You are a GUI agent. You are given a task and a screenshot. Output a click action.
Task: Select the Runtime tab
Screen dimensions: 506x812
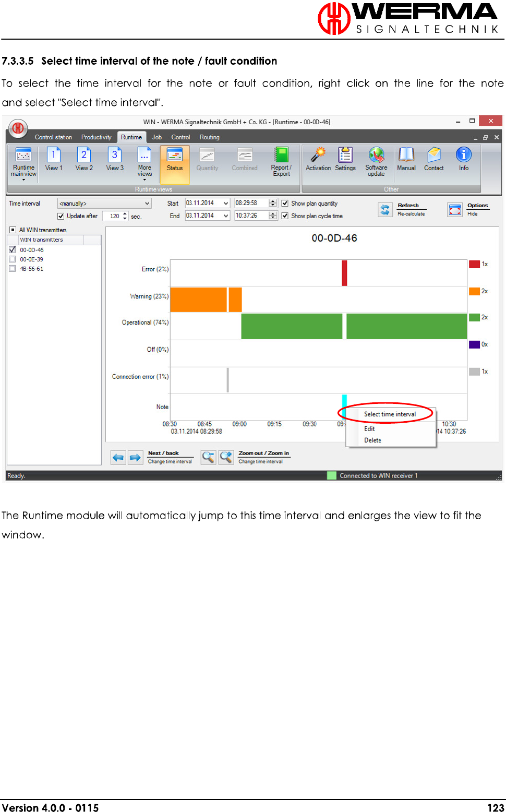pyautogui.click(x=131, y=137)
